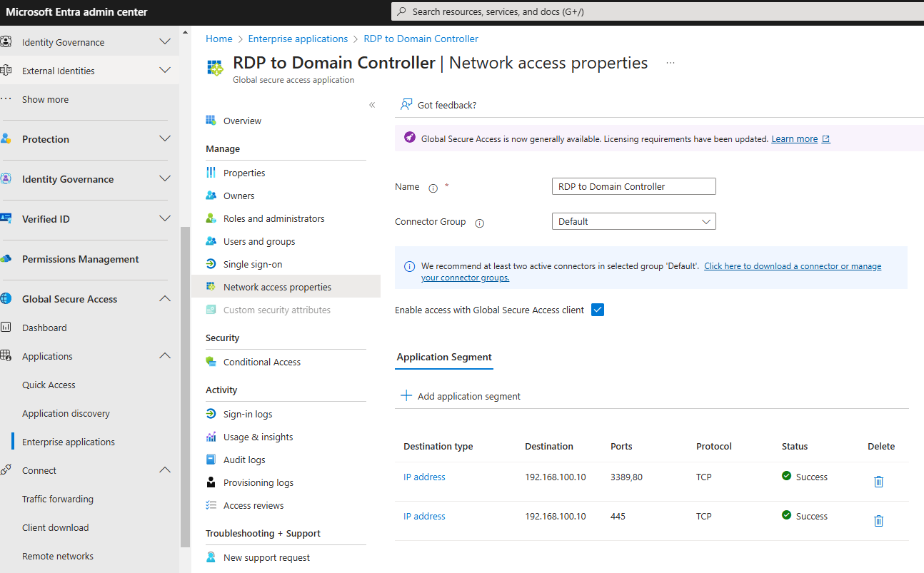Click the Enterprise applications breadcrumb link
924x573 pixels.
coord(298,39)
